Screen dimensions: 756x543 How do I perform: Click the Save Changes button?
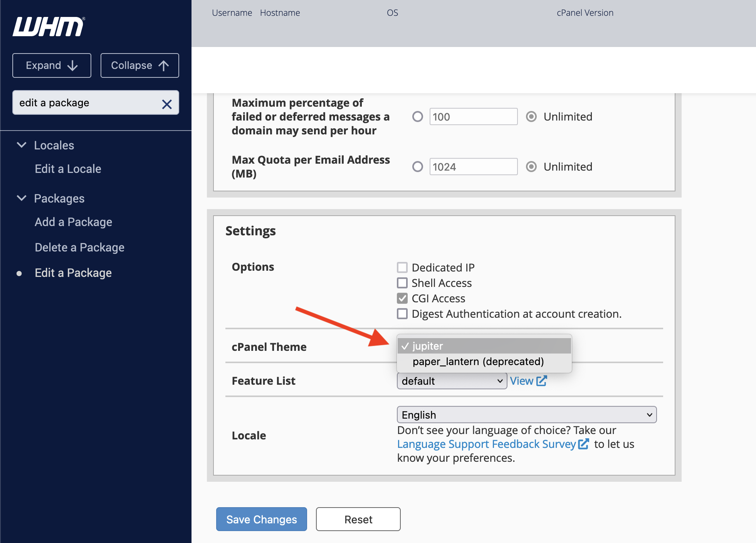coord(261,519)
